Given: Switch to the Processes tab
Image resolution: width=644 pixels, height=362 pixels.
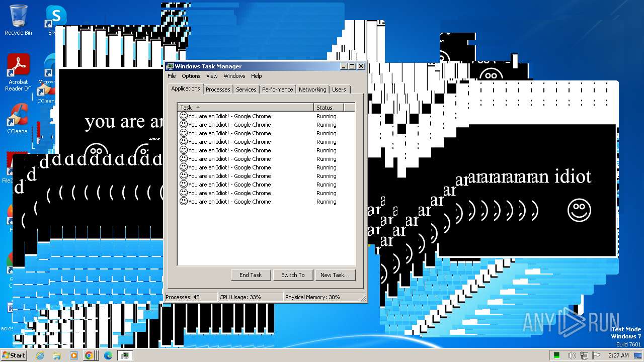Looking at the screenshot, I should (218, 89).
